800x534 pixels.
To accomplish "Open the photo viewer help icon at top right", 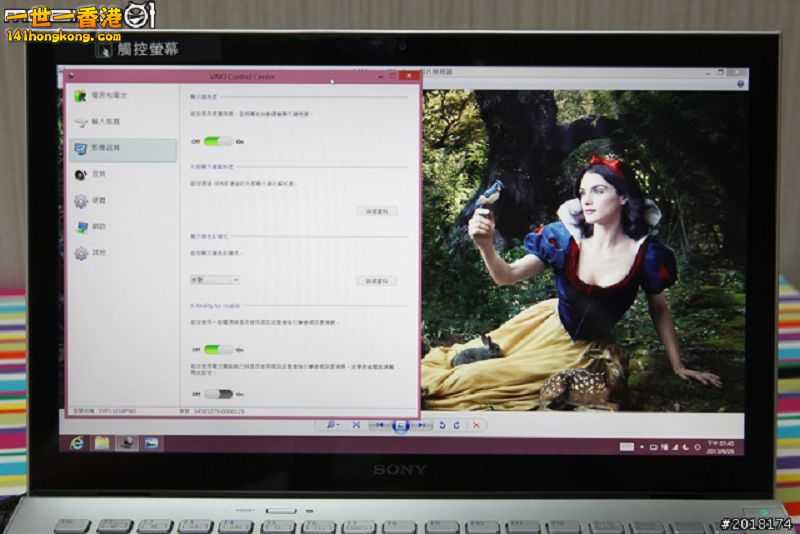I will [740, 84].
